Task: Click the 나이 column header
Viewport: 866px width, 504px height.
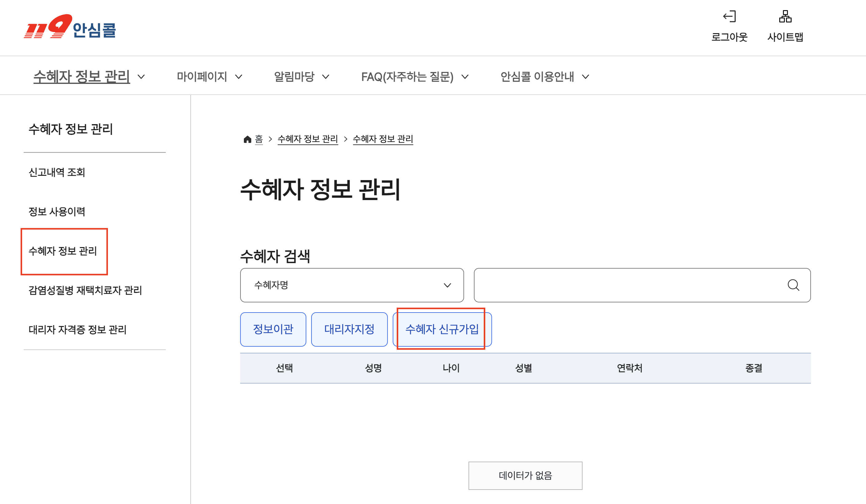Action: (451, 368)
